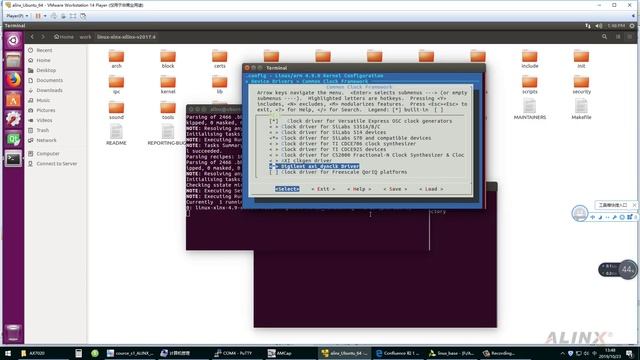Open Windows Start menu
Screen dimensions: 640x360
coord(7,353)
